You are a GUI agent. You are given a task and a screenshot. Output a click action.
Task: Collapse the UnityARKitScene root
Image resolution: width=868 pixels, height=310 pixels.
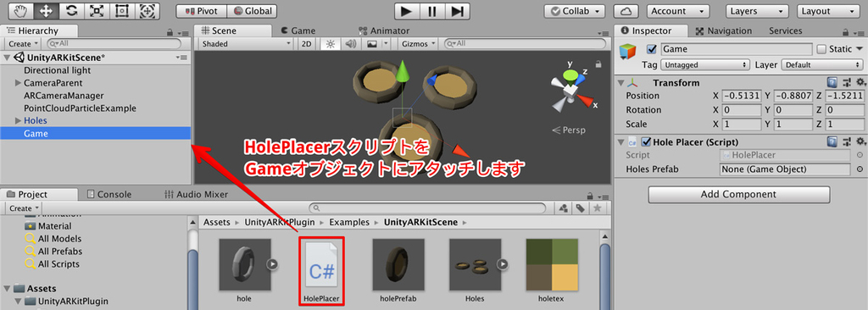7,58
